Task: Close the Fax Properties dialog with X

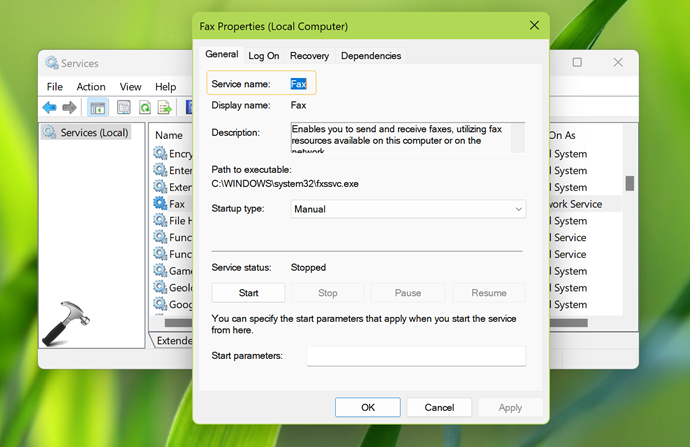Action: [531, 27]
